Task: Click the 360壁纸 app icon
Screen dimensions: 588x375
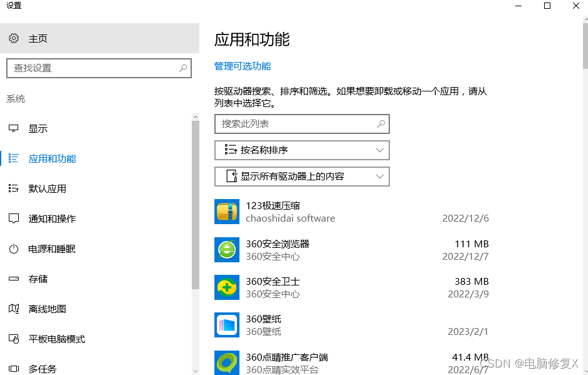Action: [x=227, y=325]
